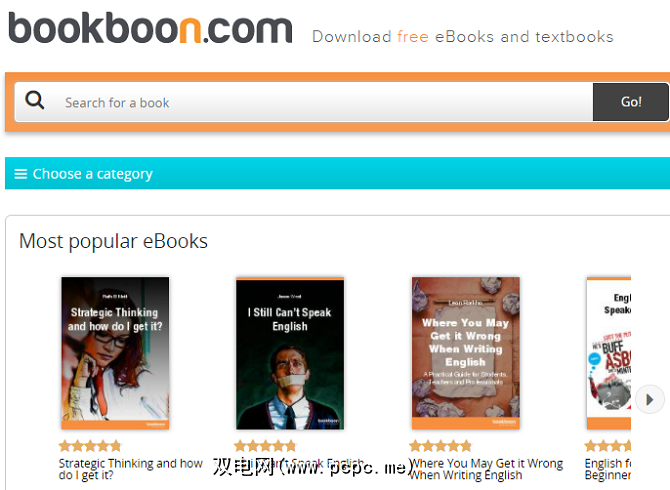Open Where You May Get it Wrong title link

(486, 469)
